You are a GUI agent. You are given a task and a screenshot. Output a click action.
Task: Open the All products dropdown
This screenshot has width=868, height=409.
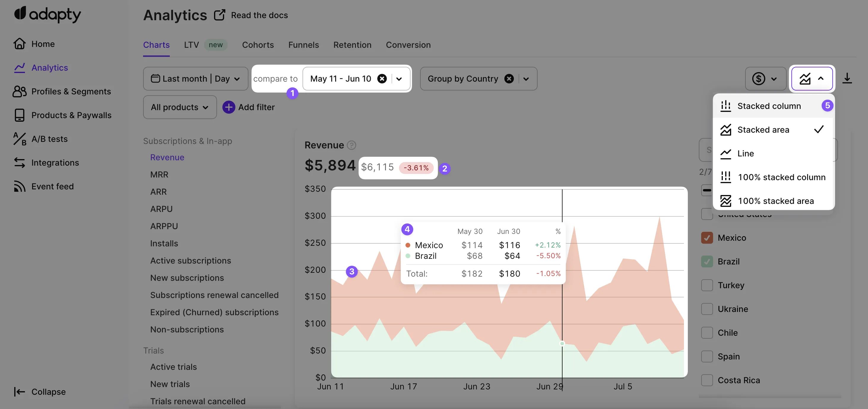pos(180,107)
